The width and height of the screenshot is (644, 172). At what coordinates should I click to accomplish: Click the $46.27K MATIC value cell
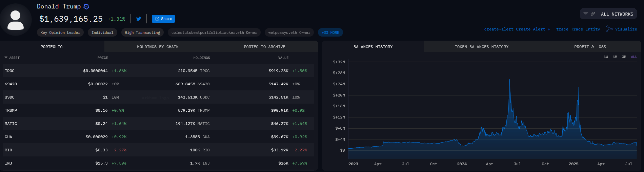coord(280,124)
